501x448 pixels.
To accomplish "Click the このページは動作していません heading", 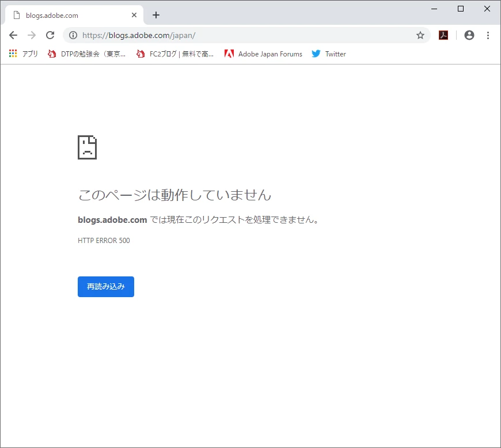I will pos(175,195).
